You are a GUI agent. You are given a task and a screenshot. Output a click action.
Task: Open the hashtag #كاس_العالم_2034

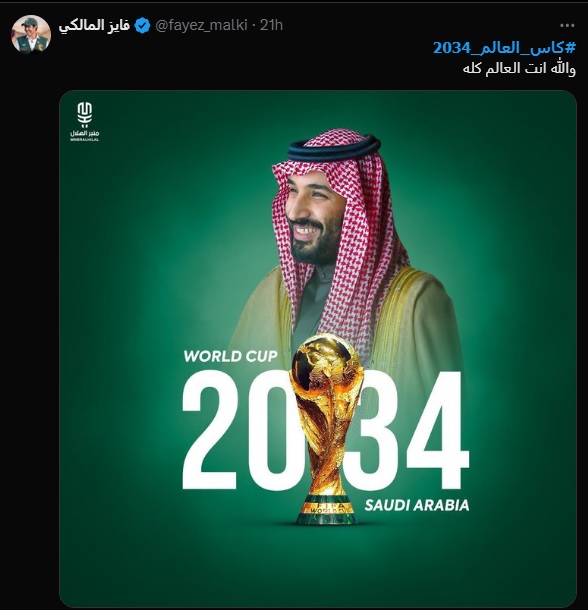pos(504,47)
